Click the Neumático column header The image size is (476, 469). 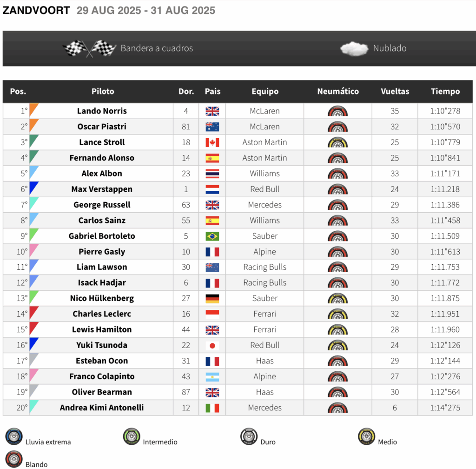[338, 92]
